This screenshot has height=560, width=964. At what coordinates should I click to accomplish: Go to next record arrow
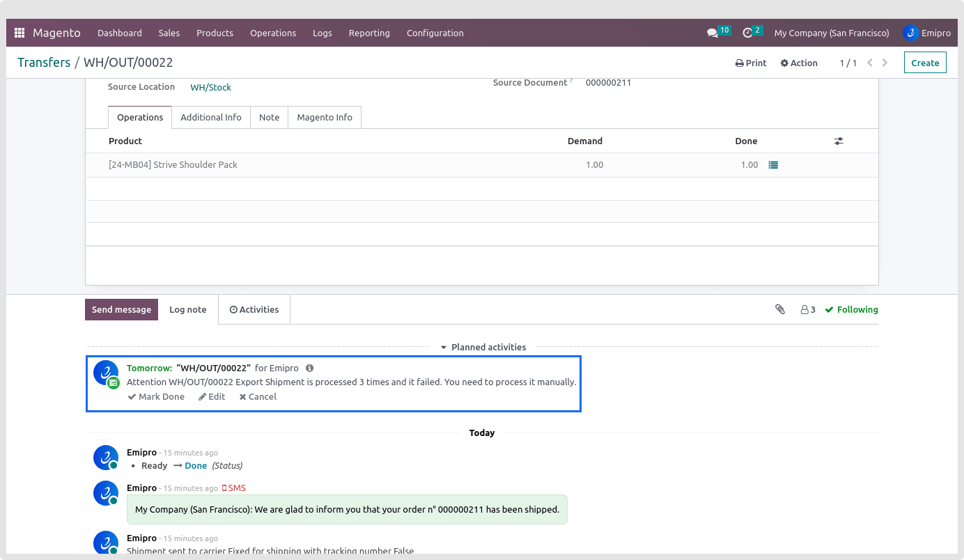click(x=885, y=63)
